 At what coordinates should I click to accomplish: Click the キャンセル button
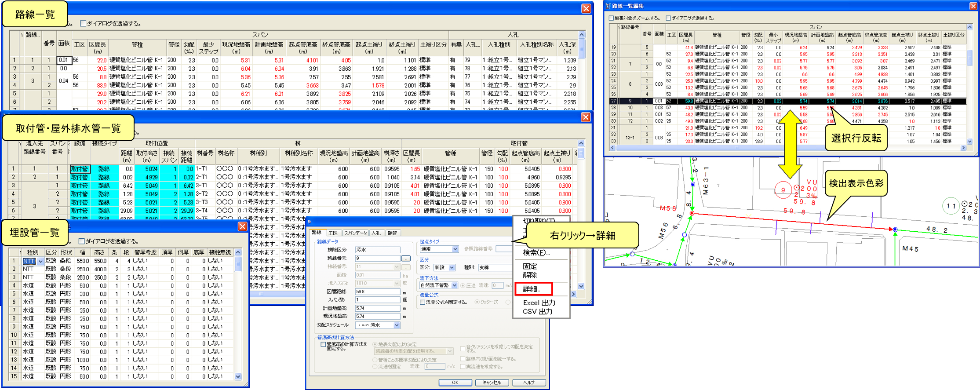(492, 383)
